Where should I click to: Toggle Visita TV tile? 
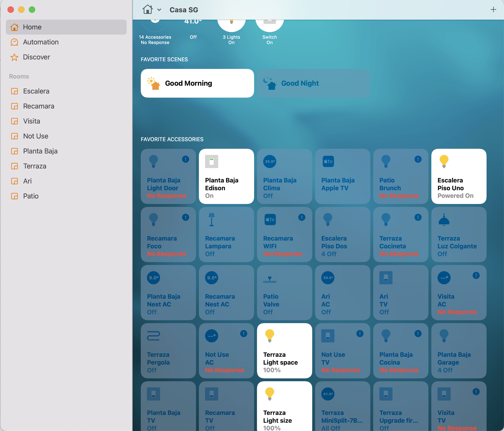pos(459,406)
